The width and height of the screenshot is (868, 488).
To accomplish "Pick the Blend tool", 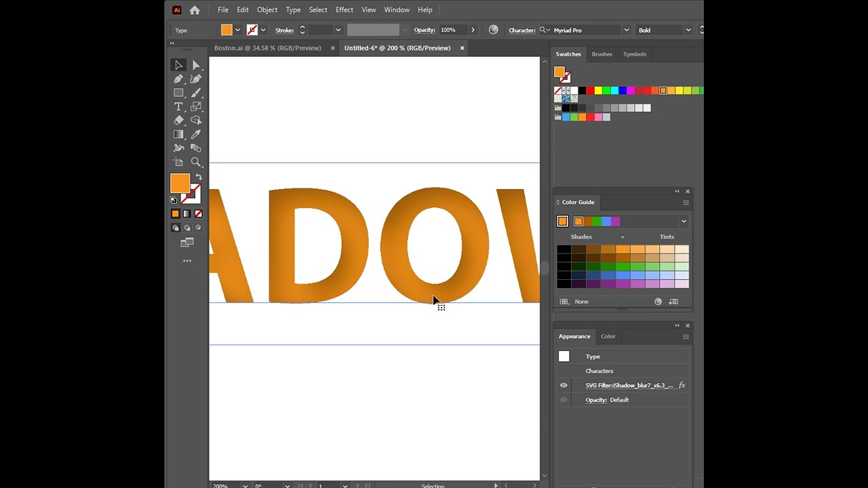I will (x=196, y=148).
